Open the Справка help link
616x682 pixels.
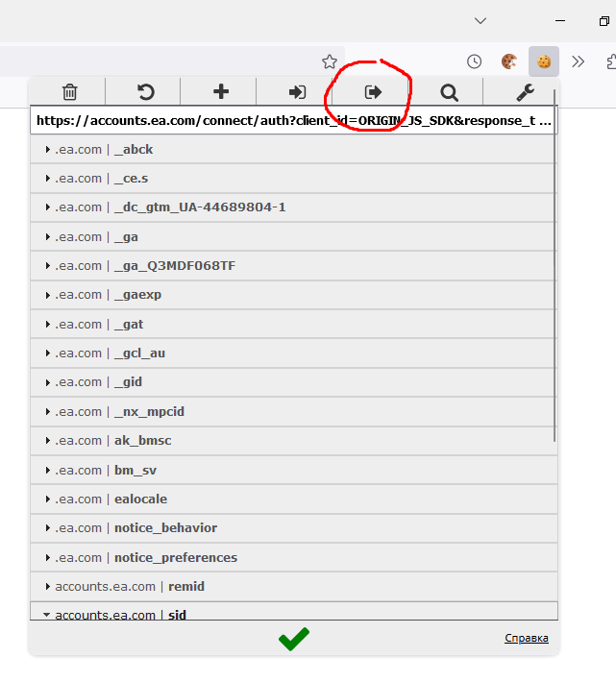coord(527,638)
